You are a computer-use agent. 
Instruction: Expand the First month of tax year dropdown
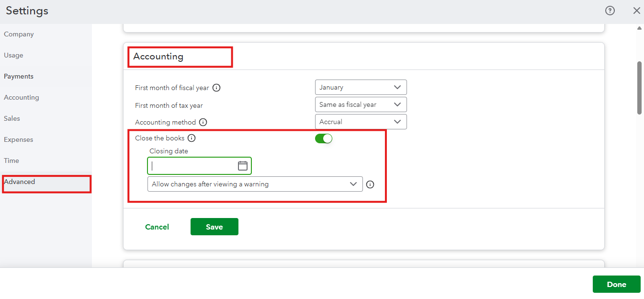(x=361, y=104)
